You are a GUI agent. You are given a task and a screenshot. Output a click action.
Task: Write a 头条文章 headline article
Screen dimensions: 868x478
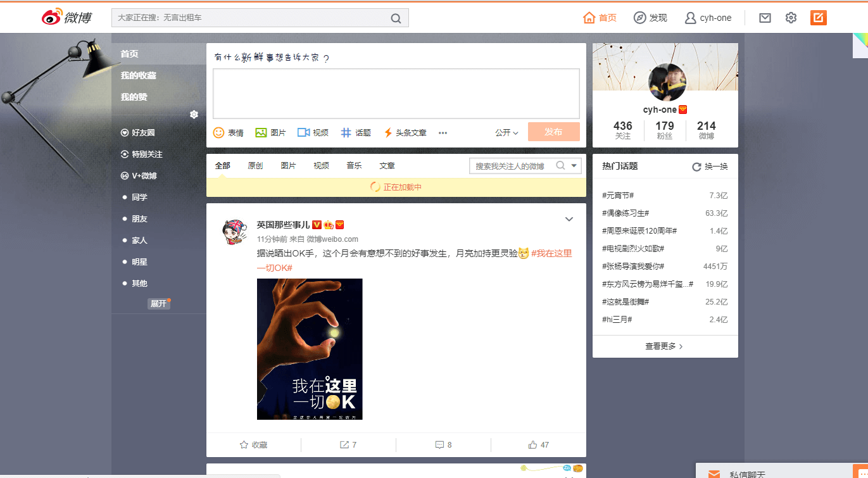click(405, 133)
